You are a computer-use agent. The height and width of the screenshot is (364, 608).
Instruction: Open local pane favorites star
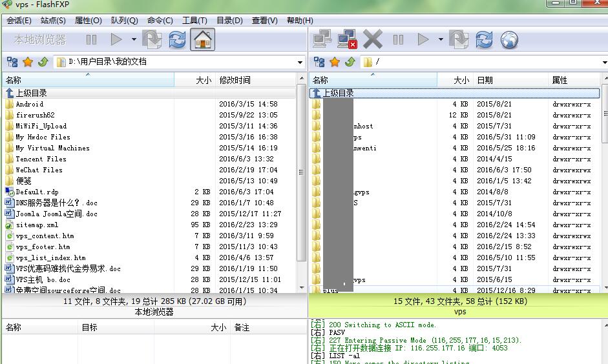point(28,62)
